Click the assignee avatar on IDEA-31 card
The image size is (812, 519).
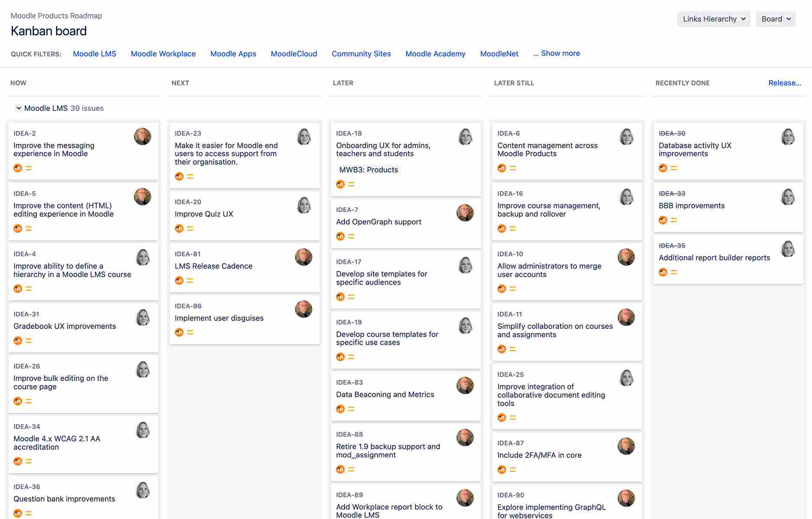click(x=142, y=317)
